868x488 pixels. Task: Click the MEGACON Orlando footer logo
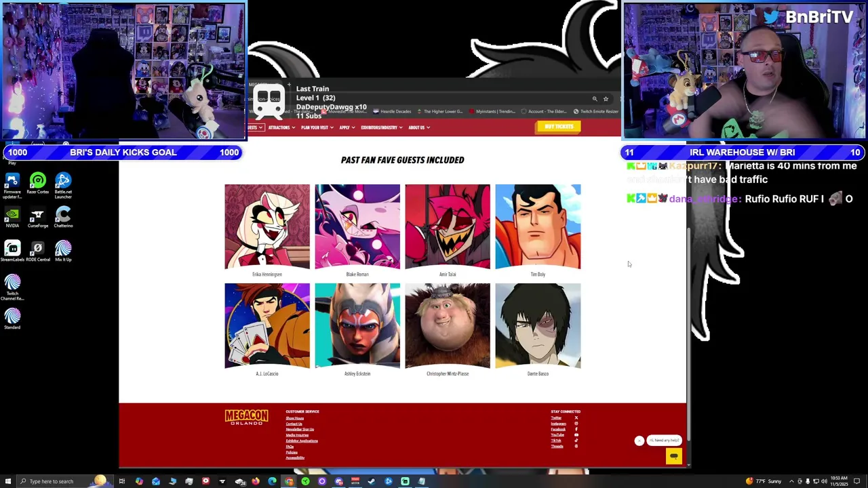pyautogui.click(x=246, y=417)
